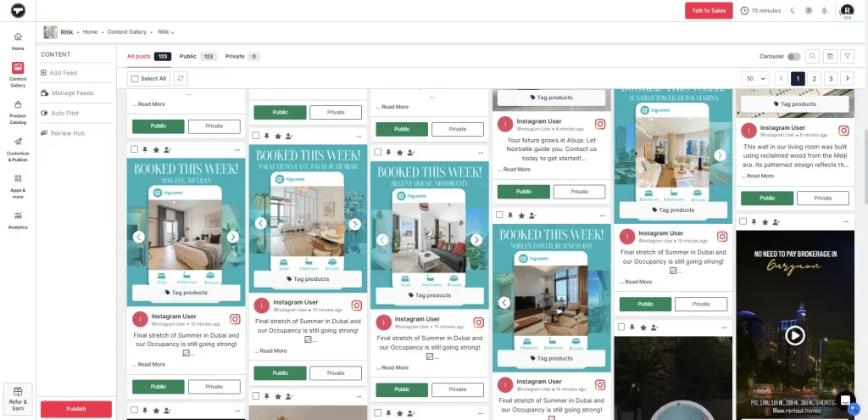
Task: Expand Read More on Mag Eye Meydan post
Action: point(151,364)
